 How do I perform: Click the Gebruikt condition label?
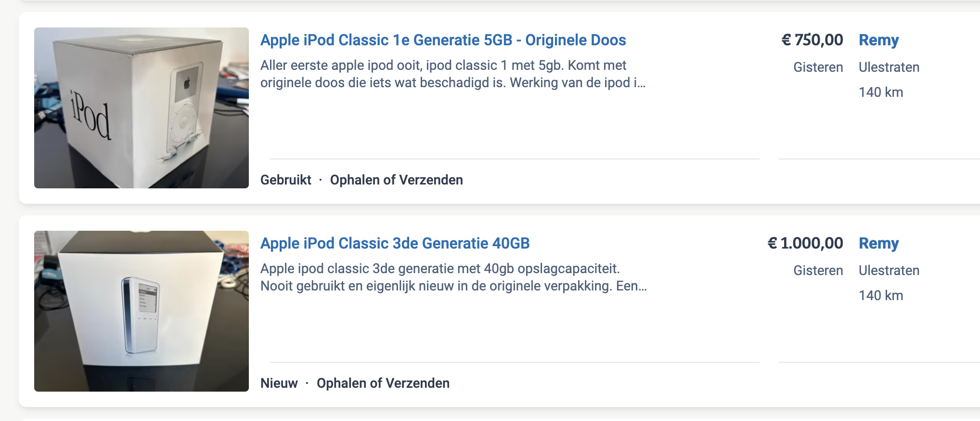[x=286, y=180]
